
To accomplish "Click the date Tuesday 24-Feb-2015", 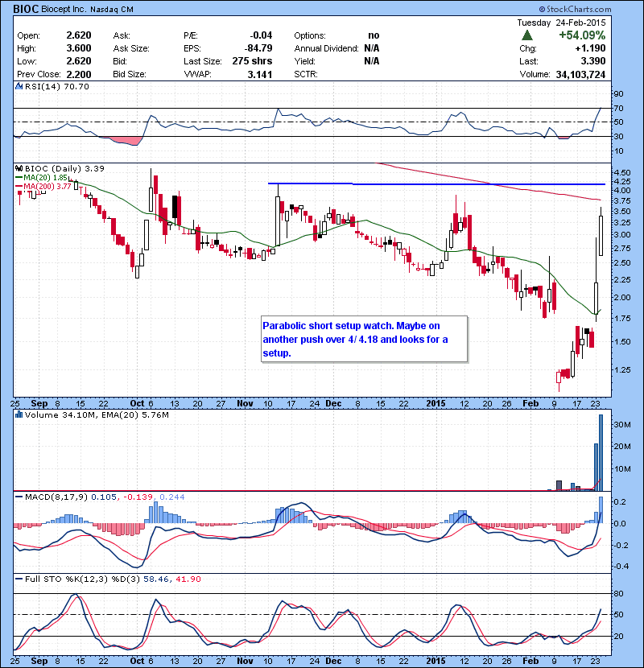I will pyautogui.click(x=561, y=23).
